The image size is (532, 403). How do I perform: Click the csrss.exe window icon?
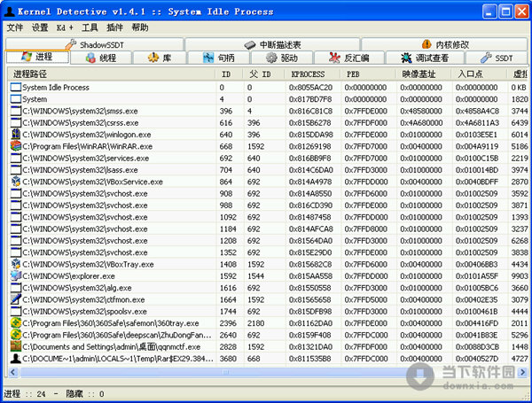point(16,123)
